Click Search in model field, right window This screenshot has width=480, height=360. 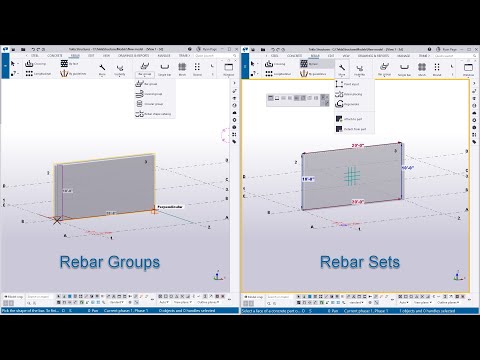point(279,296)
